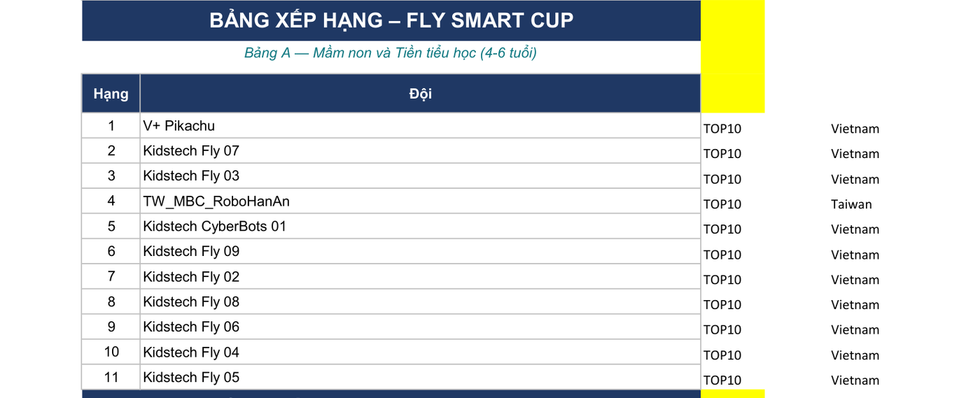The height and width of the screenshot is (398, 980).
Task: Select the V+ Pikachu team cell
Action: (420, 126)
